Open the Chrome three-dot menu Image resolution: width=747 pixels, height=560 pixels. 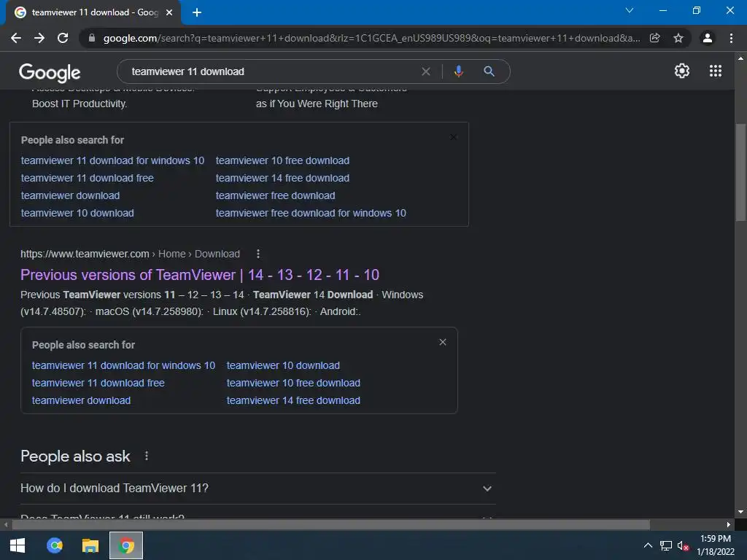[x=731, y=38]
